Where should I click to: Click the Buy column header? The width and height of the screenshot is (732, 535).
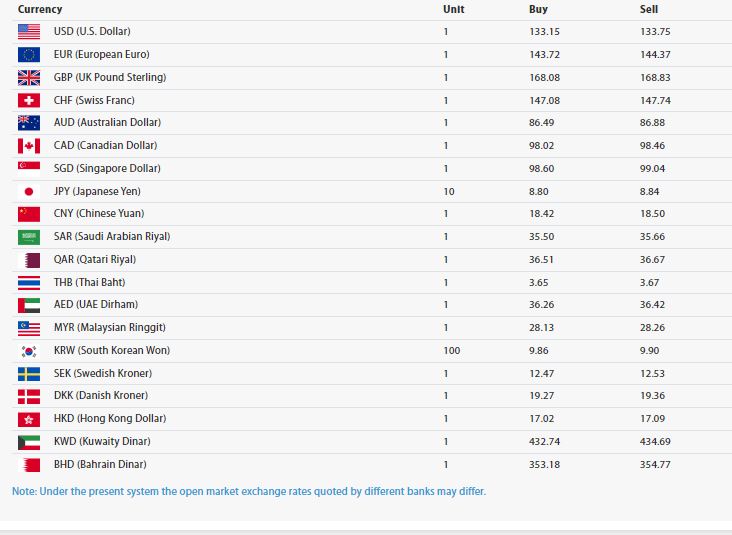click(x=538, y=9)
